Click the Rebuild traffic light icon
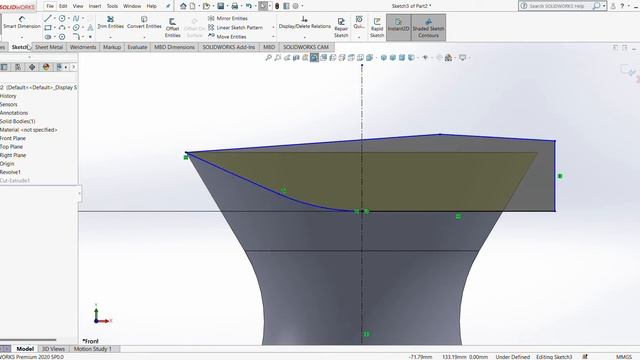The height and width of the screenshot is (360, 640). 277,6
